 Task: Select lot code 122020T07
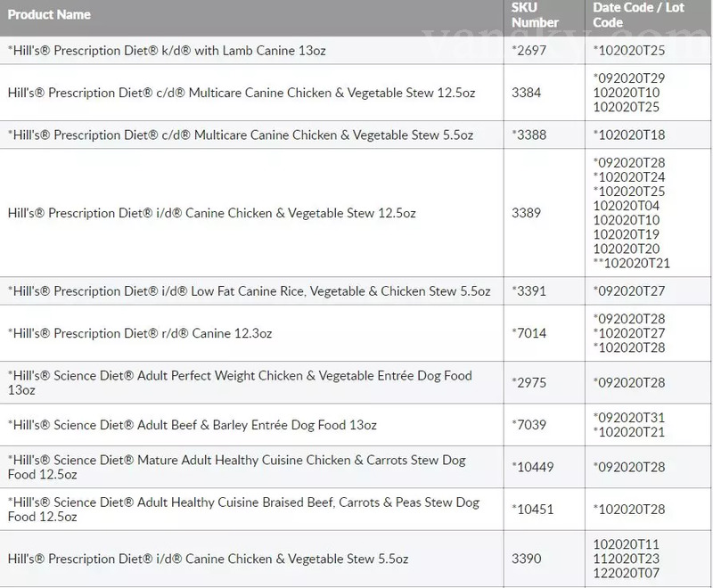[626, 572]
